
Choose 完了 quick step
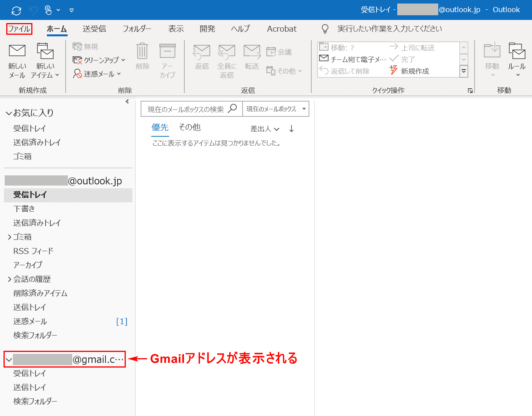(402, 59)
